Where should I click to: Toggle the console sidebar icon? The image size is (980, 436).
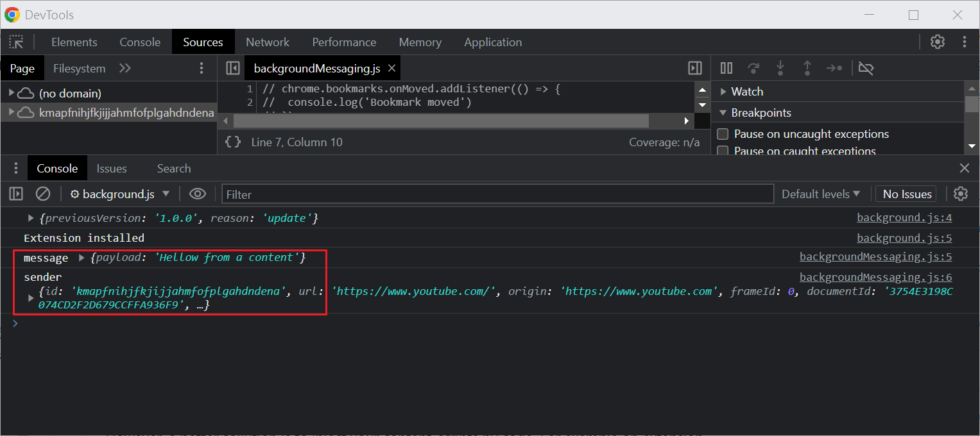(16, 194)
